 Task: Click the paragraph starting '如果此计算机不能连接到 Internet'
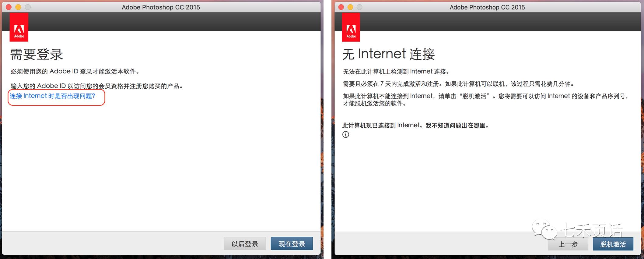tap(486, 100)
